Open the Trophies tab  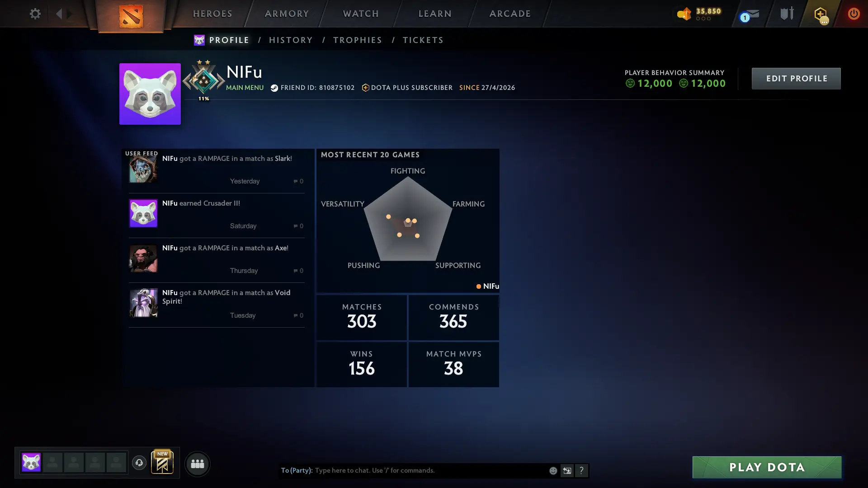(x=358, y=40)
